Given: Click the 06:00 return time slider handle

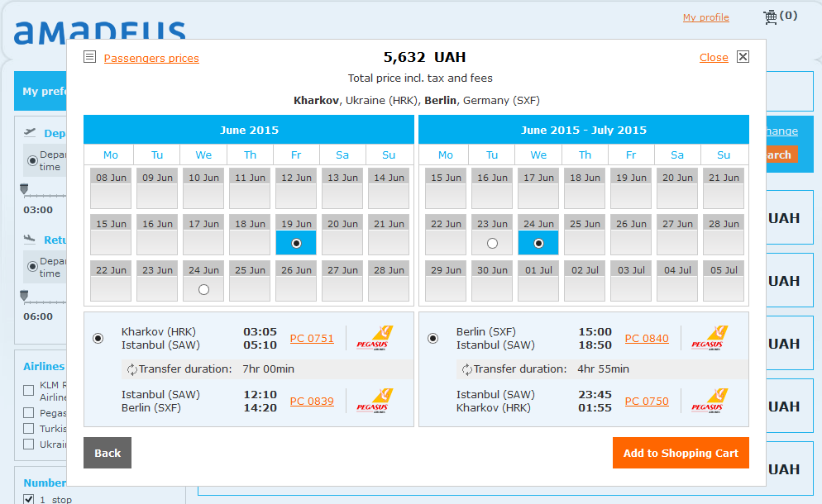Looking at the screenshot, I should pyautogui.click(x=24, y=296).
